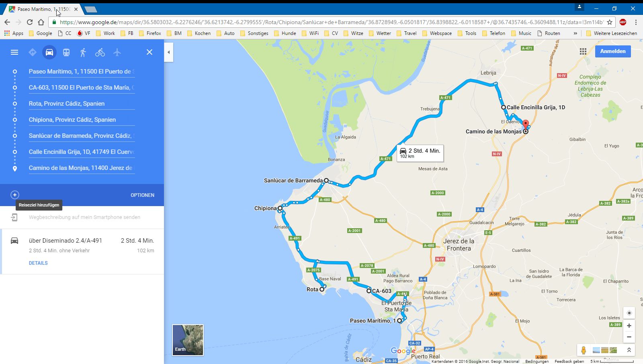Reload the current page
643x364 pixels.
point(30,22)
